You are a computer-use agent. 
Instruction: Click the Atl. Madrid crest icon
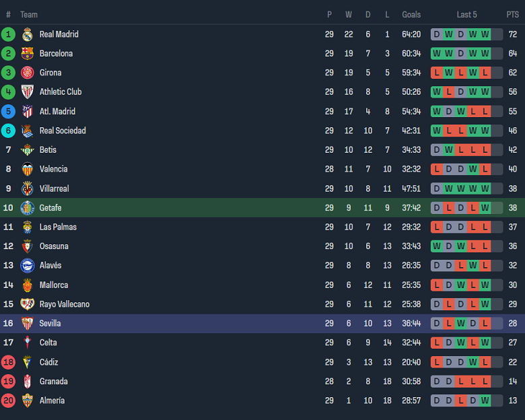pos(27,112)
